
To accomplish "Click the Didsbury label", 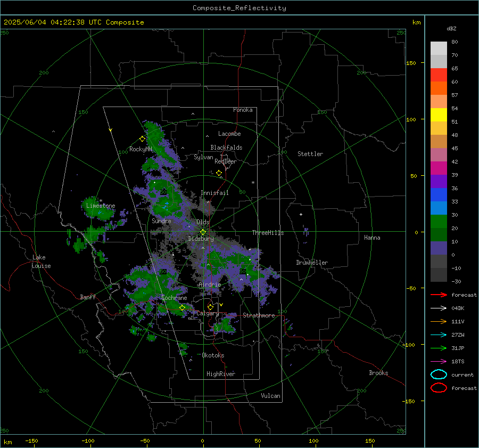I will click(201, 239).
